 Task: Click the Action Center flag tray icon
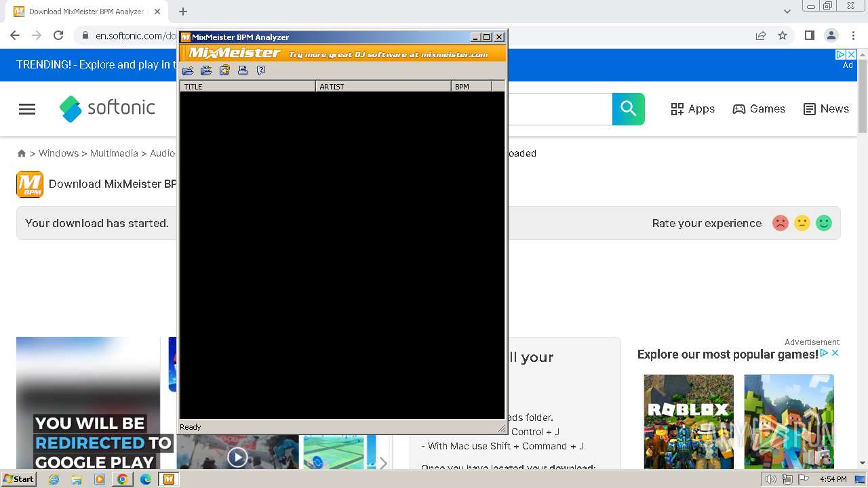[x=804, y=479]
